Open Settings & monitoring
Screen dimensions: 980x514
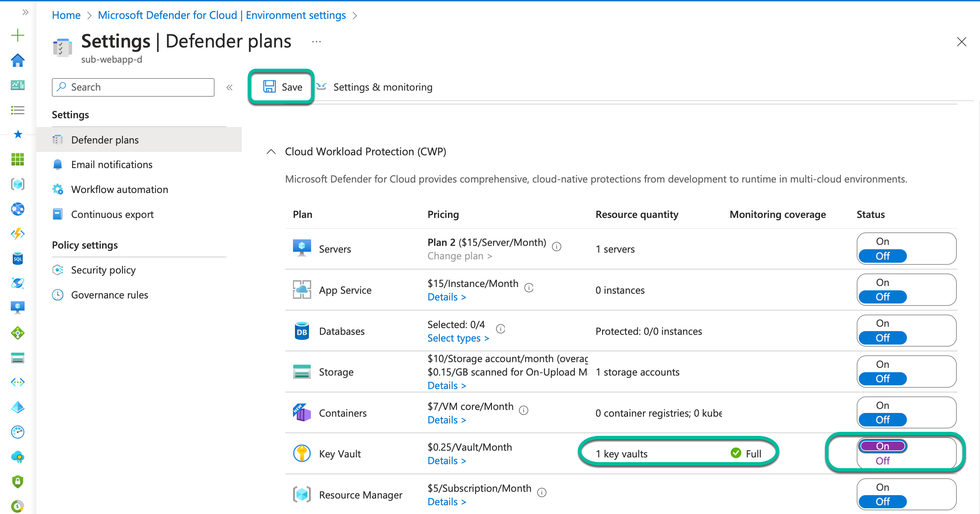pyautogui.click(x=375, y=87)
